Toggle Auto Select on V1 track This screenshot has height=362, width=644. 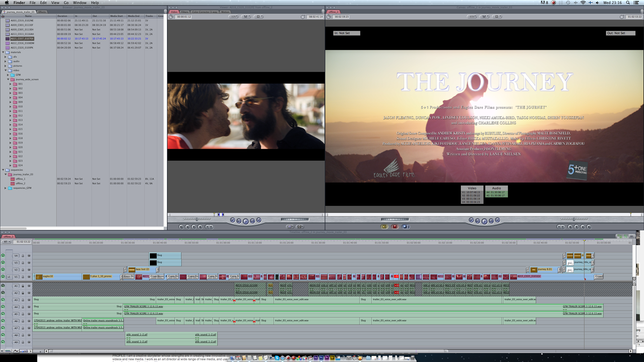[29, 277]
